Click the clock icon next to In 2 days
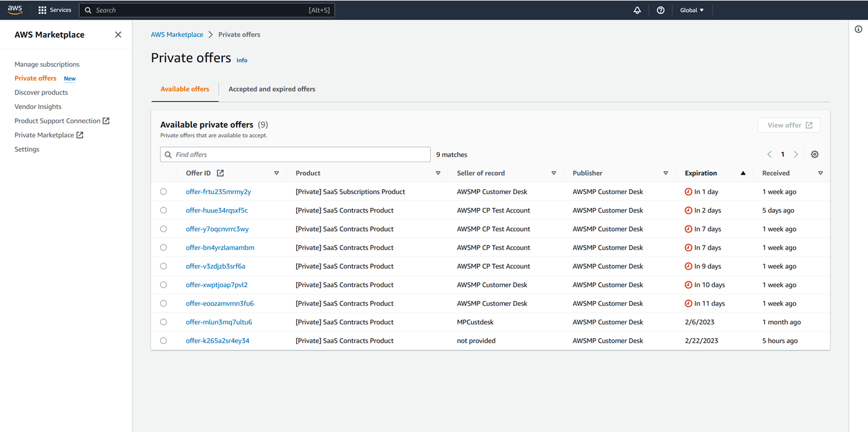 pos(688,210)
